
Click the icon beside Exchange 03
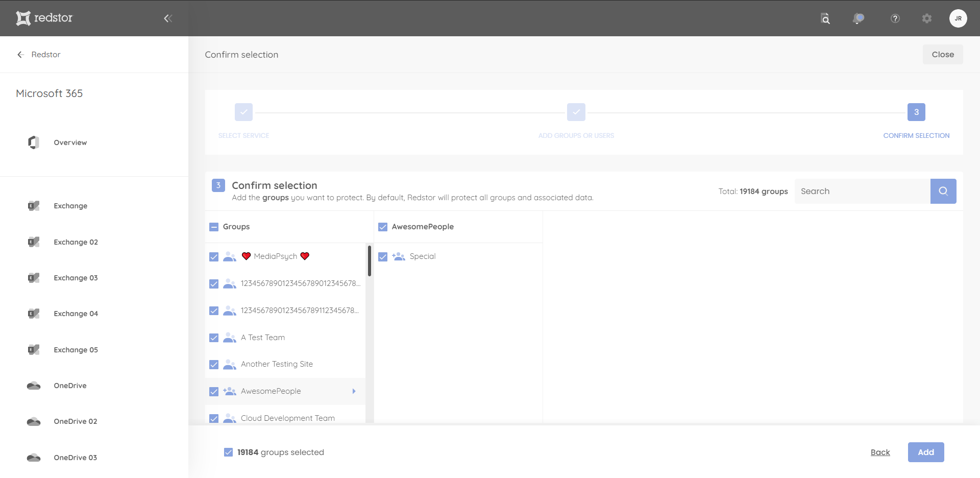34,278
